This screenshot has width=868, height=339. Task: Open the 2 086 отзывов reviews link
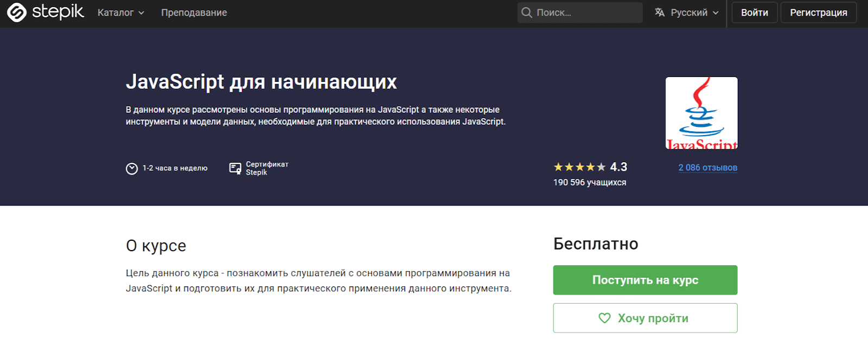(x=707, y=168)
